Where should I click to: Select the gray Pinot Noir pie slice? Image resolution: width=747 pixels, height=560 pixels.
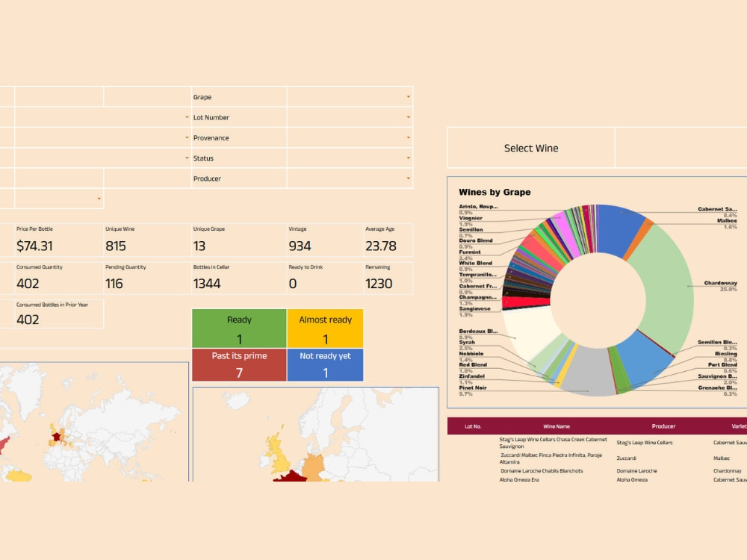point(590,371)
